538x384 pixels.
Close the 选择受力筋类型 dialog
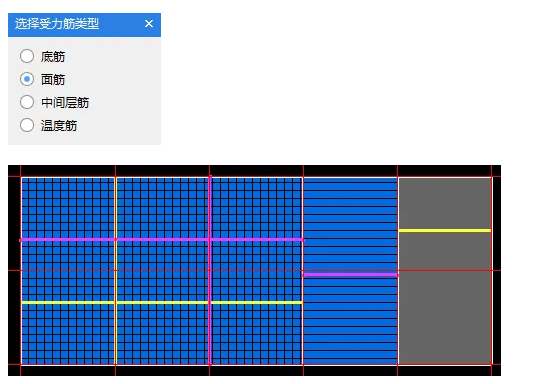pyautogui.click(x=149, y=24)
